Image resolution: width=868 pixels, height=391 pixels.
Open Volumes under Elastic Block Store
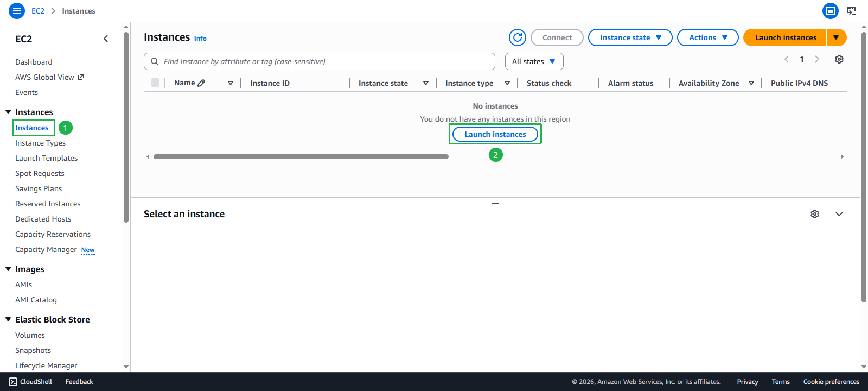pyautogui.click(x=30, y=335)
